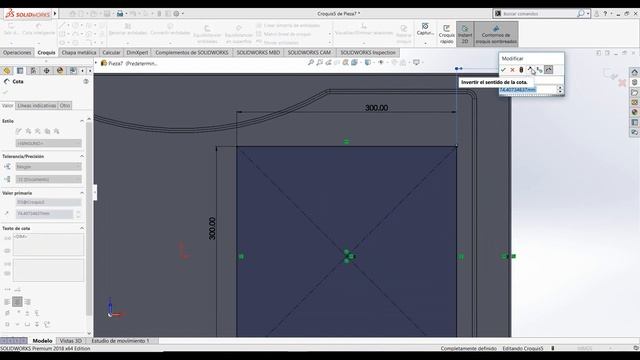The height and width of the screenshot is (360, 640).
Task: Select center justify text alignment
Action: tap(17, 302)
